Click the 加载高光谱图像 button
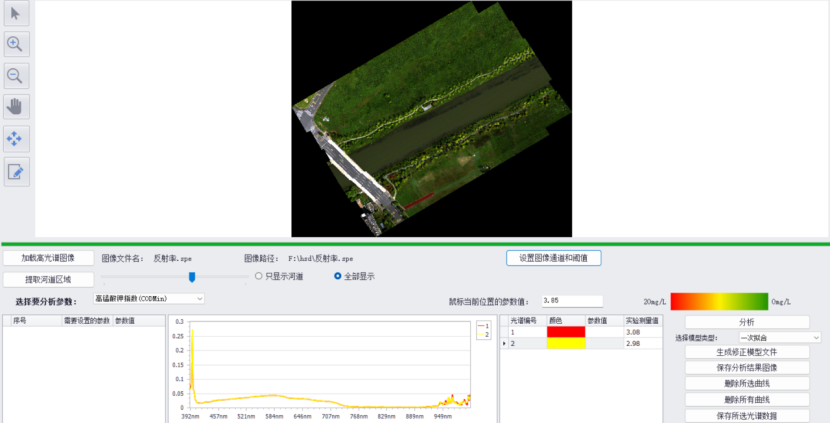The width and height of the screenshot is (830, 423). [48, 258]
